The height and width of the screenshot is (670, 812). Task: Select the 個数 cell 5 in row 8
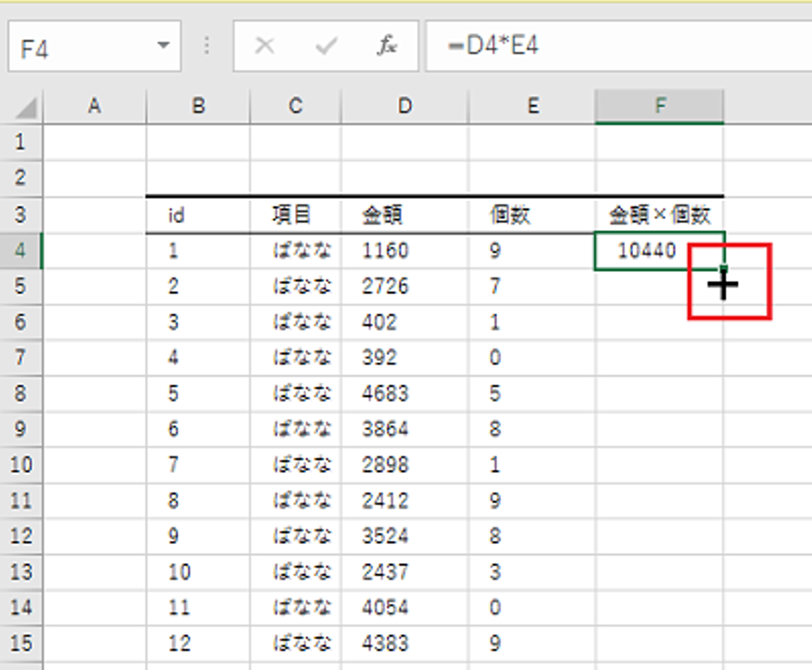point(532,393)
